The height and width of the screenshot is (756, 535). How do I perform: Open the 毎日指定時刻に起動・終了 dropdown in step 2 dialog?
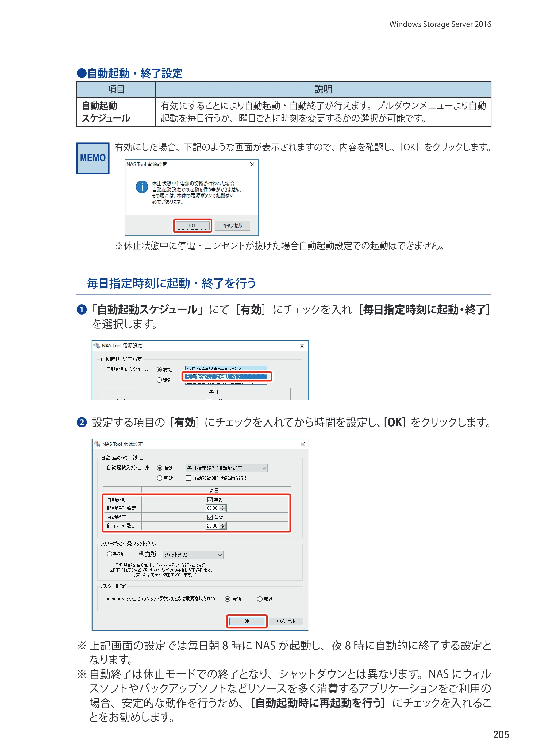click(227, 468)
